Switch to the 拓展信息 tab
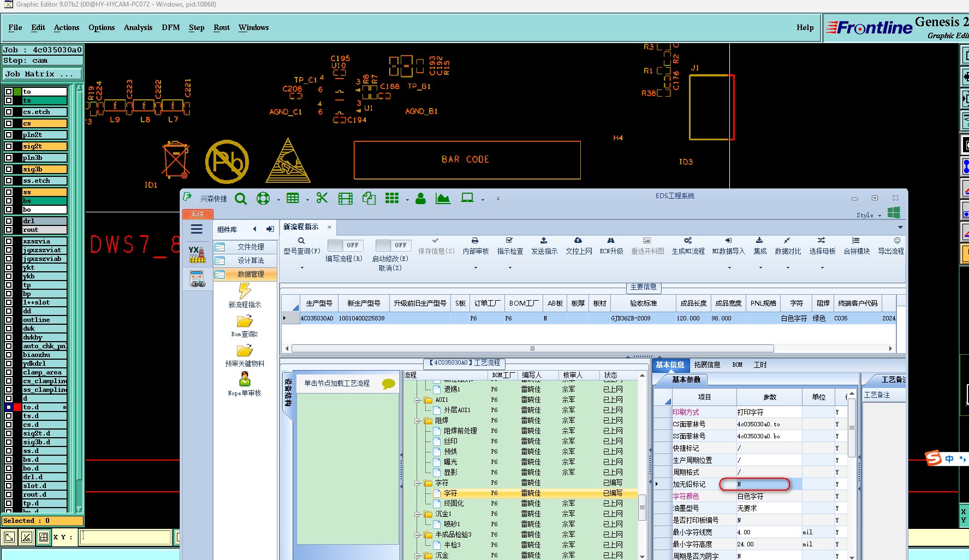969x560 pixels. [707, 365]
